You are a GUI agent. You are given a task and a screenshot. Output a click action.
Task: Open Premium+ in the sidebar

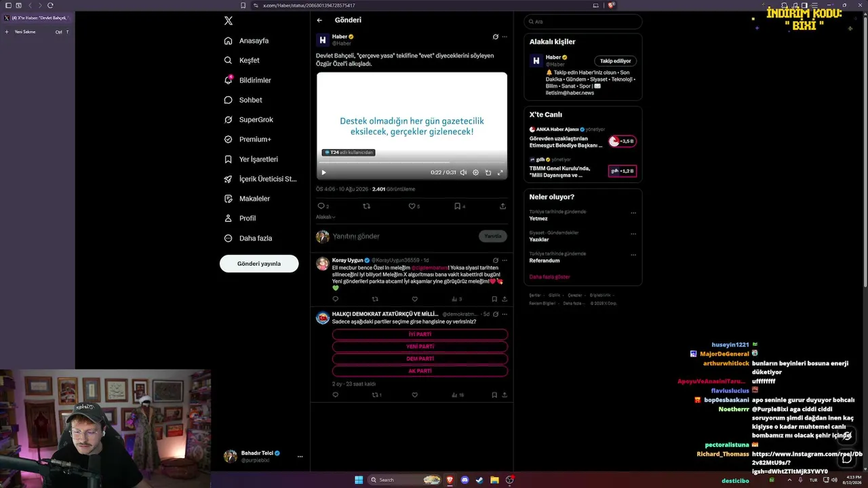pos(248,139)
